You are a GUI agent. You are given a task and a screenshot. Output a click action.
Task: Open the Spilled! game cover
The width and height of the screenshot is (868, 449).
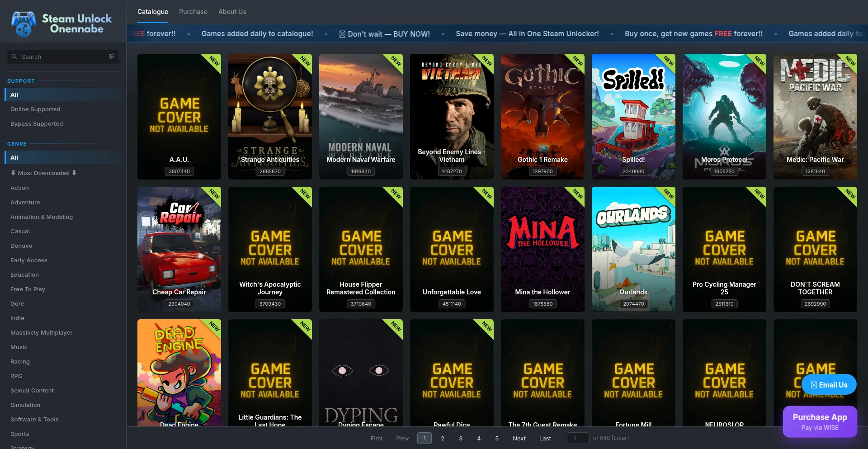pos(633,117)
